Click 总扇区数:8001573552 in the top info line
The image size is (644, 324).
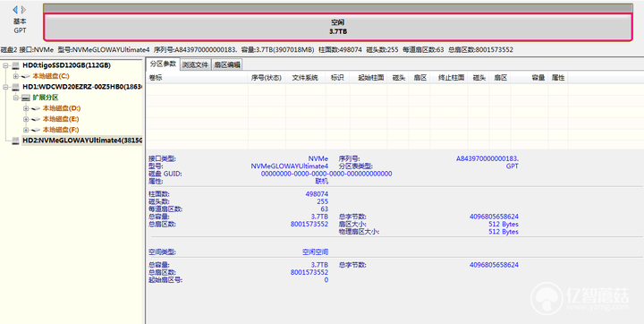point(480,50)
